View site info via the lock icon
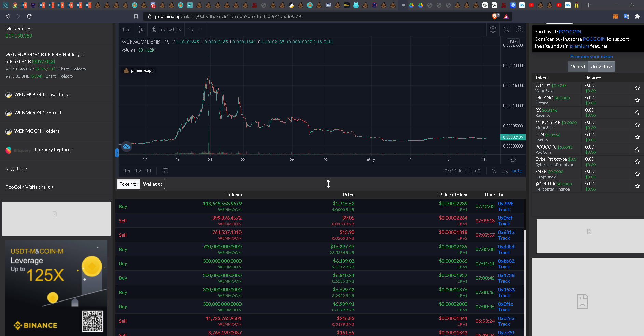 (150, 16)
